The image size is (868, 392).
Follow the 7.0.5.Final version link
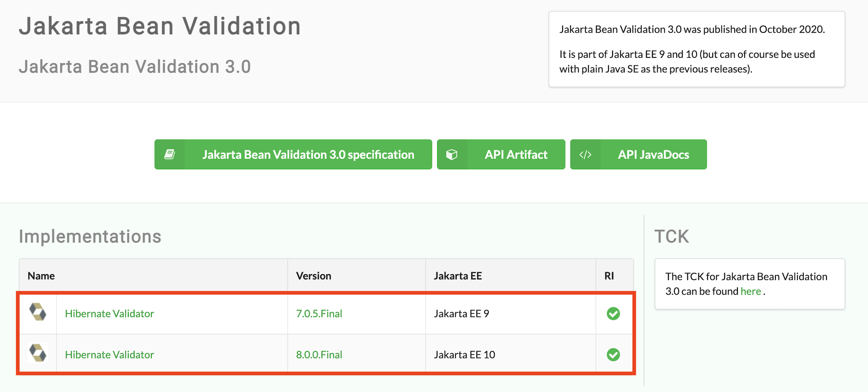click(319, 314)
